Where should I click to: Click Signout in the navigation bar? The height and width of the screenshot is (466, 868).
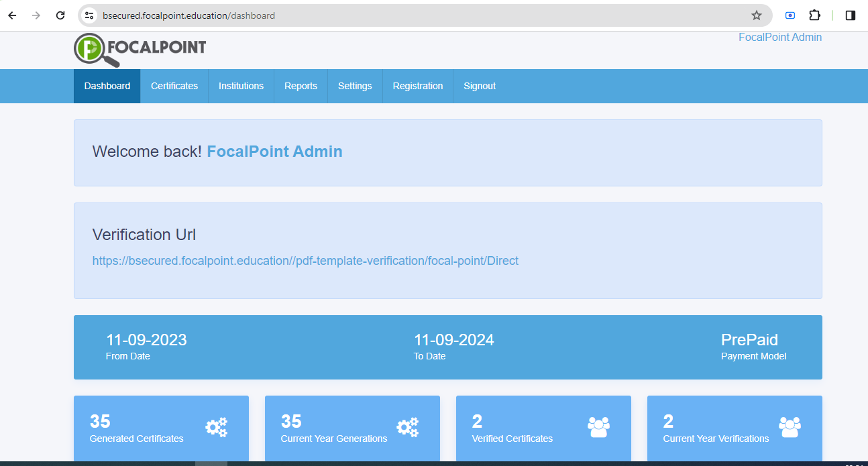[x=480, y=86]
